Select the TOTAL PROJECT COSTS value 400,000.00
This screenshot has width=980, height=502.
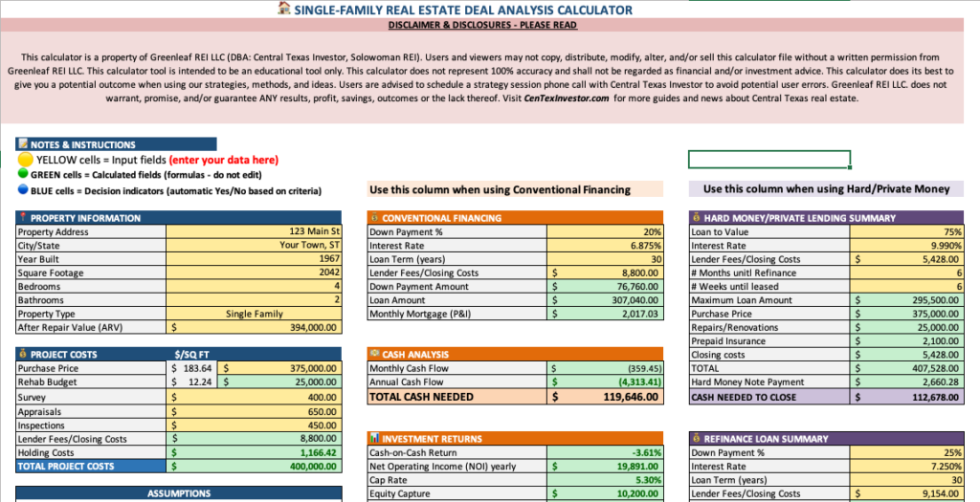click(x=254, y=467)
